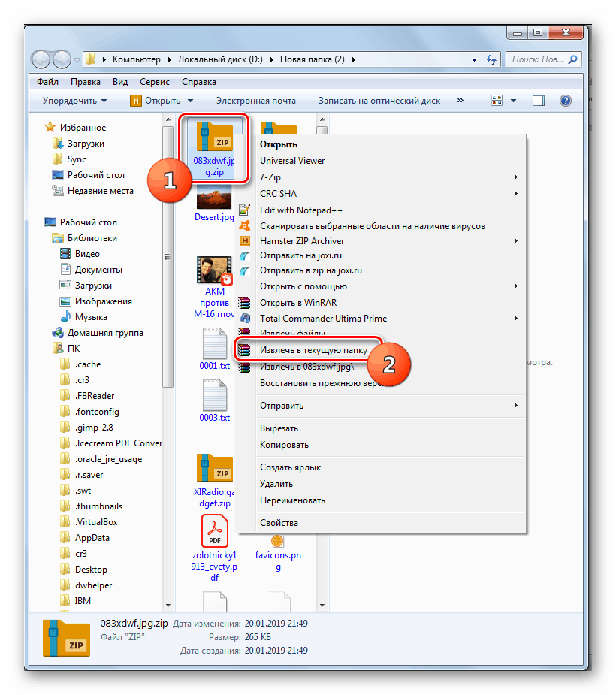The image size is (616, 695).
Task: Click the navigation pane vertical scrollbar
Action: point(168,256)
